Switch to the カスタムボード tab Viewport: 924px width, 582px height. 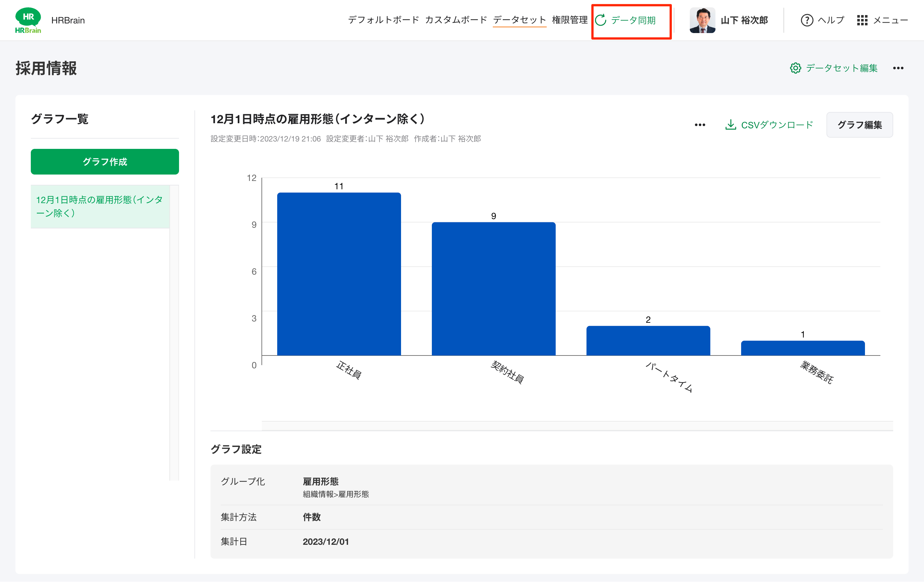(x=456, y=20)
